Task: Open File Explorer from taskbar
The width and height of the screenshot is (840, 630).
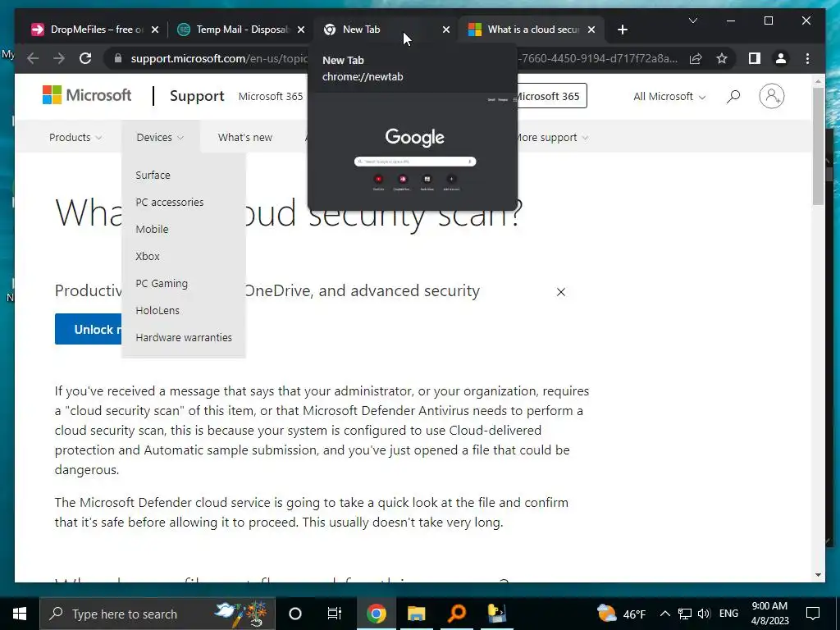Action: coord(416,614)
